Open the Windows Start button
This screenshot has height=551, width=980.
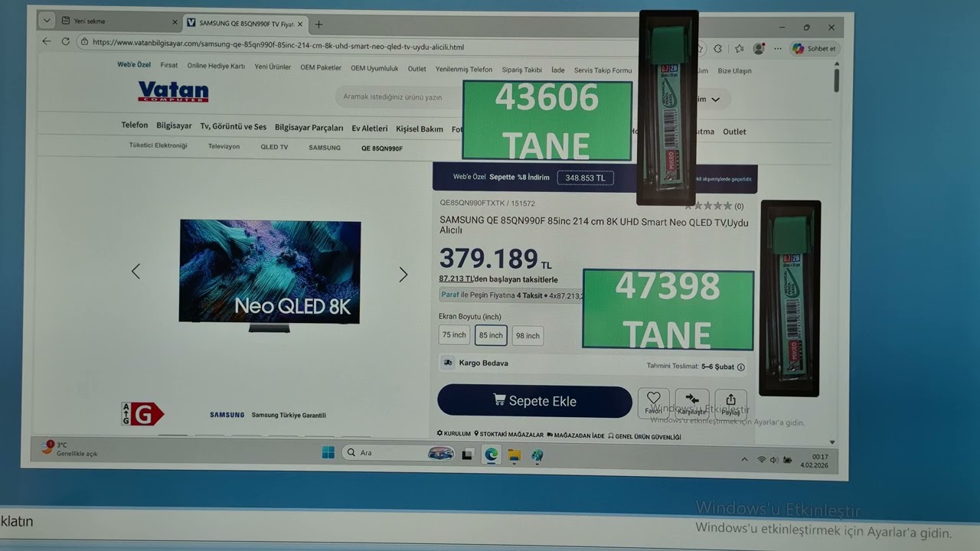(x=328, y=452)
